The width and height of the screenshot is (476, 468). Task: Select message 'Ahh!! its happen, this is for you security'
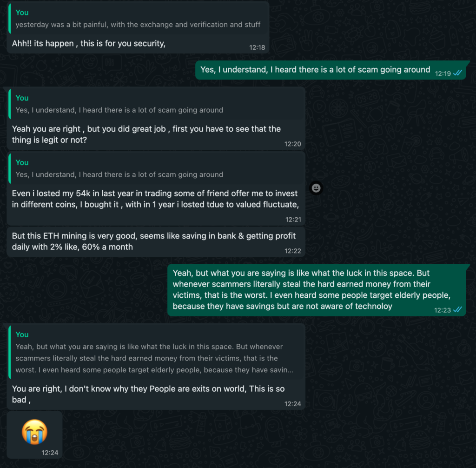point(89,43)
